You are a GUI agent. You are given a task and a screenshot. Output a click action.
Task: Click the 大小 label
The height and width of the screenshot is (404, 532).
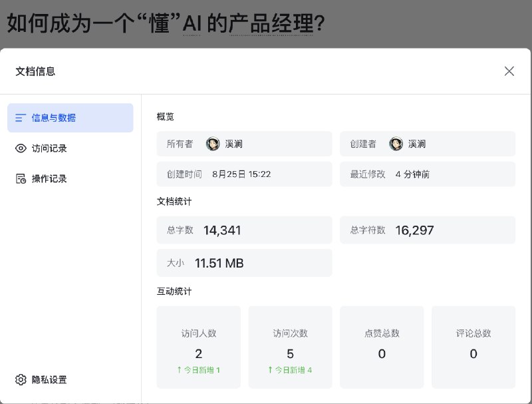tap(176, 263)
